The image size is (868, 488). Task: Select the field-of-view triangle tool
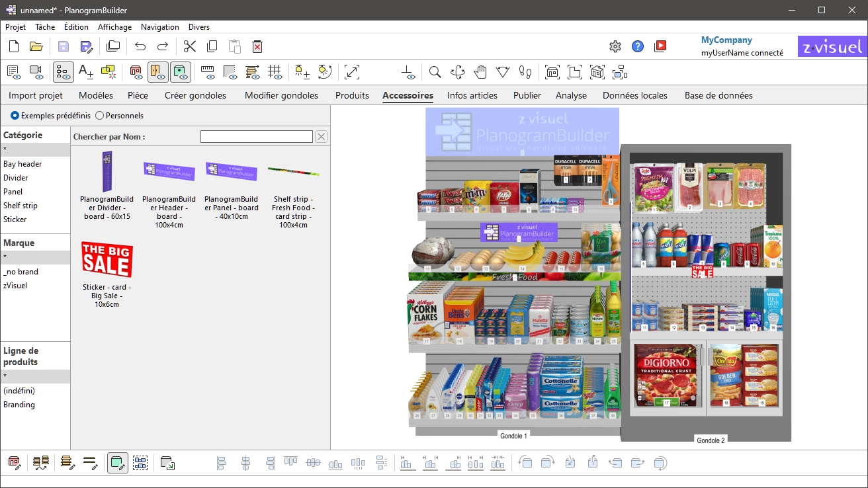click(503, 71)
